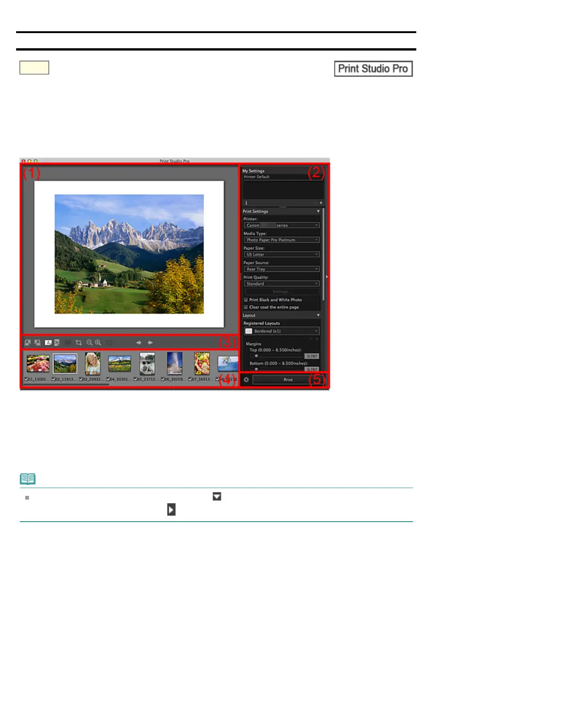563x728 pixels.
Task: Toggle Print Black and White Photo checkbox
Action: click(246, 300)
